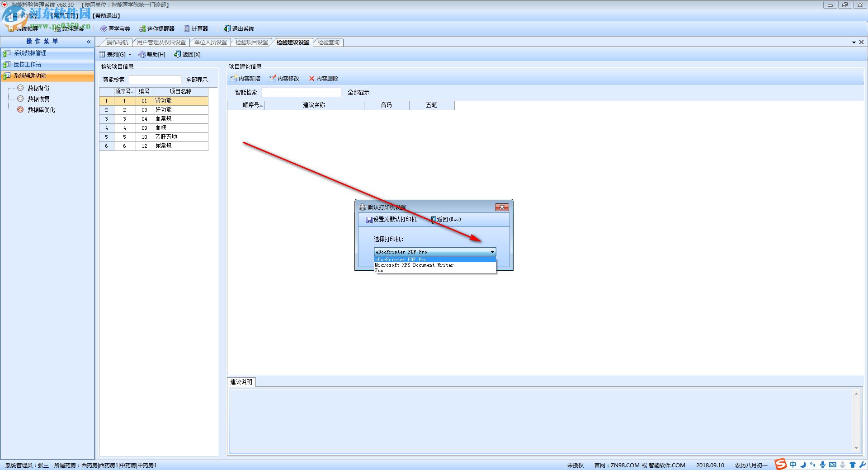Open 系统数据管理 section in sidebar
This screenshot has height=470, width=868.
[47, 53]
